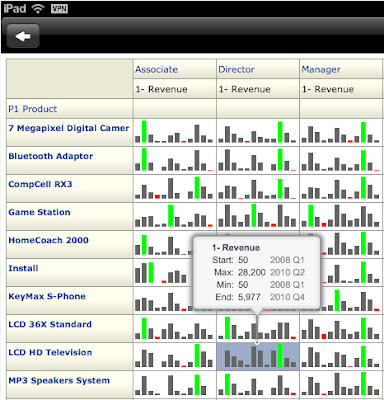Tap Manager sparkline for 7 Megapixel Digital Camer
This screenshot has height=400, width=384.
(x=341, y=132)
